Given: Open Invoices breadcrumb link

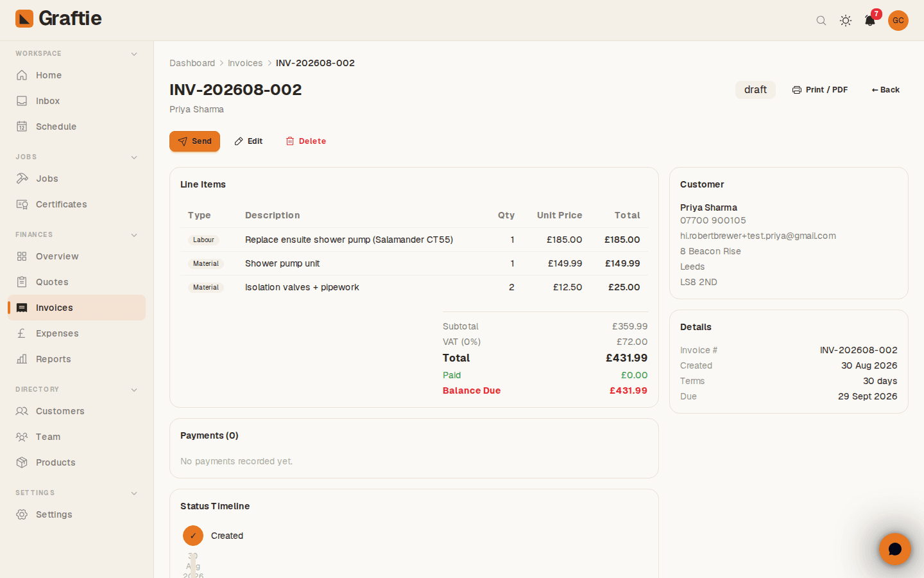Looking at the screenshot, I should [x=245, y=63].
